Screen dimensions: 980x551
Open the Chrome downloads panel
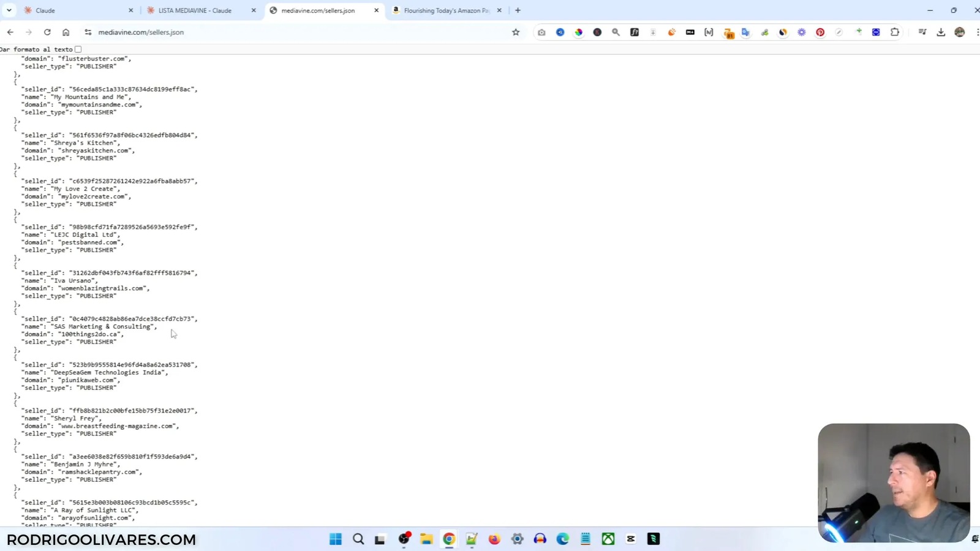[941, 32]
